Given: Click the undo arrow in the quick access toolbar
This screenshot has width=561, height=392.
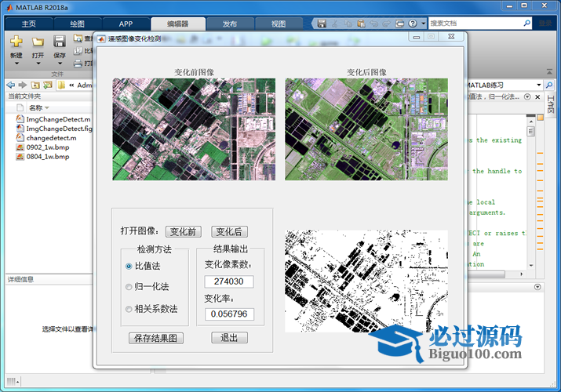Looking at the screenshot, I should pyautogui.click(x=374, y=24).
